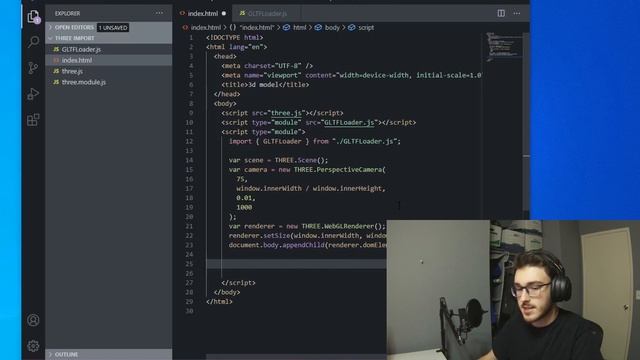Click index.html breadcrumb item
The width and height of the screenshot is (640, 360).
(206, 27)
